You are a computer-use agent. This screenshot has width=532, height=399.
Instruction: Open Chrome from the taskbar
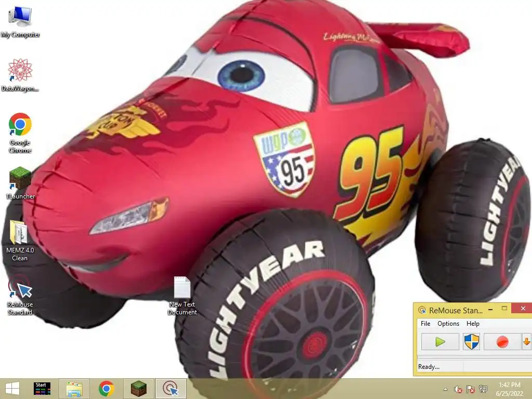click(106, 389)
